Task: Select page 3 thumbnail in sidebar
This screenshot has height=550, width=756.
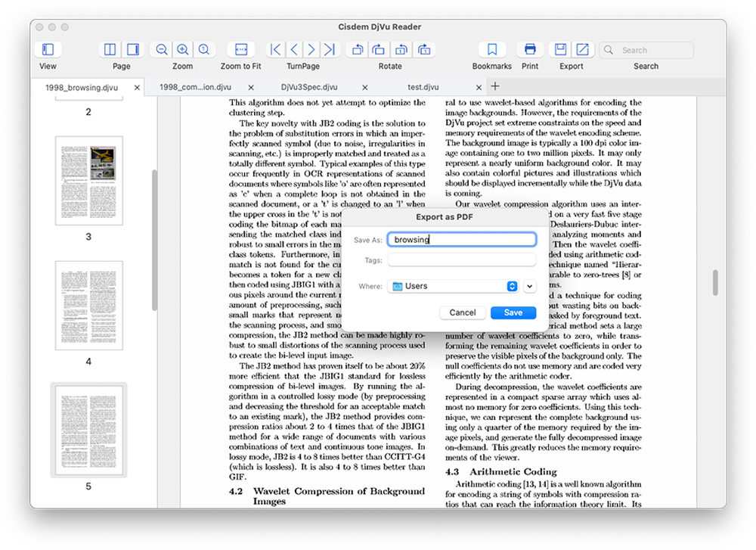Action: pos(88,181)
